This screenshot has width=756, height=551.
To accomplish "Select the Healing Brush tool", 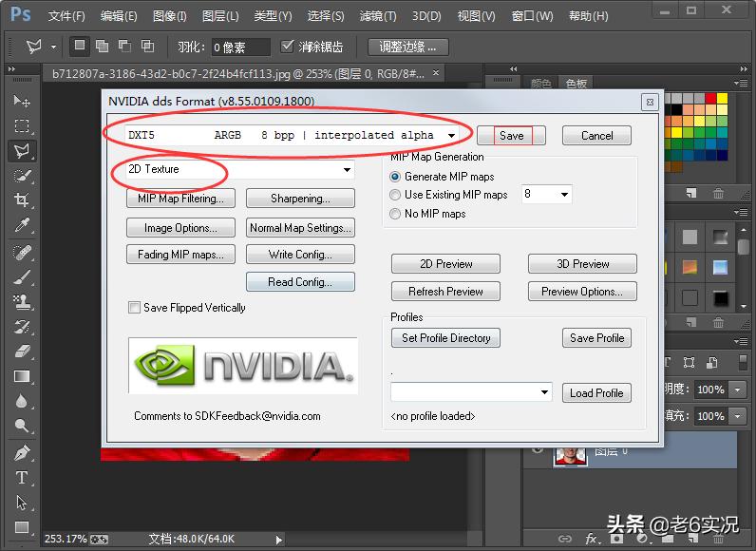I will 21,252.
